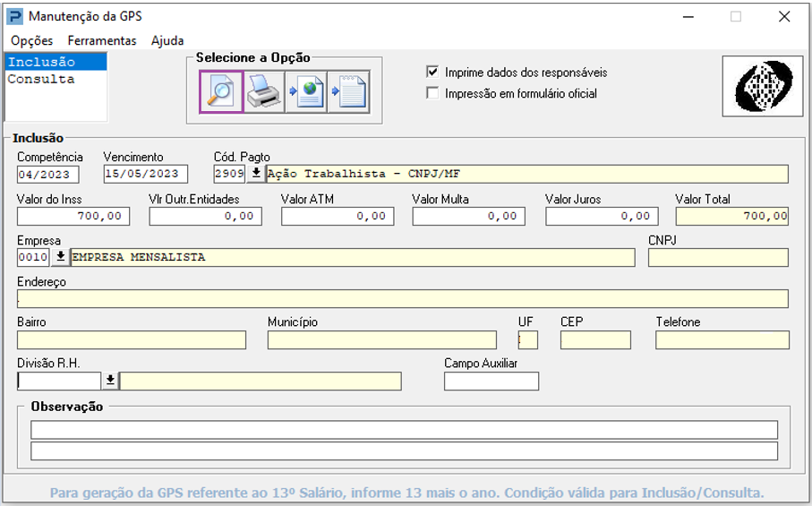Click the CEP field
The width and height of the screenshot is (812, 506).
point(595,339)
